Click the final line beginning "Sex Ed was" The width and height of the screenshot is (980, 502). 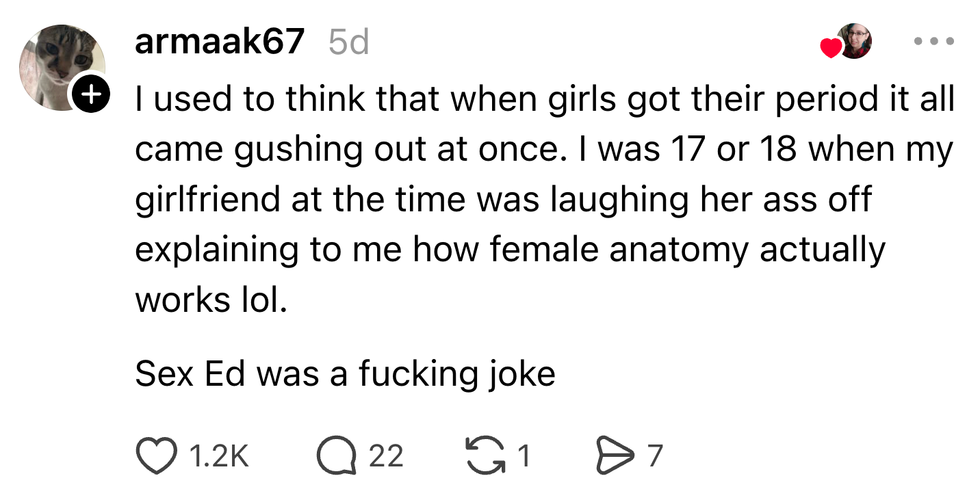345,373
